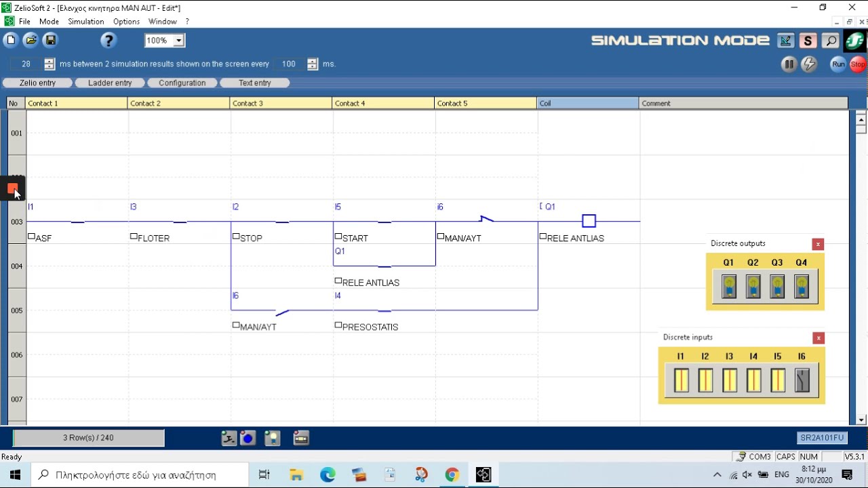Open help with the question mark icon
Screen dimensions: 868x488
point(108,41)
